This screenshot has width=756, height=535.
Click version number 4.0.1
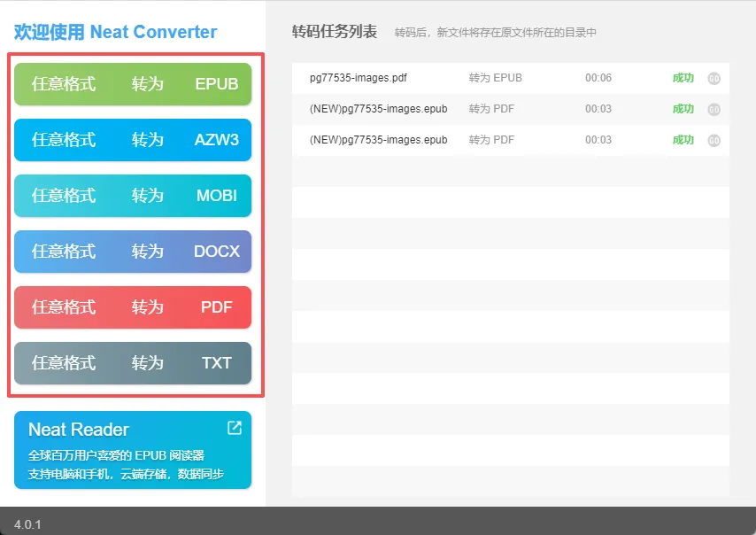pos(27,524)
